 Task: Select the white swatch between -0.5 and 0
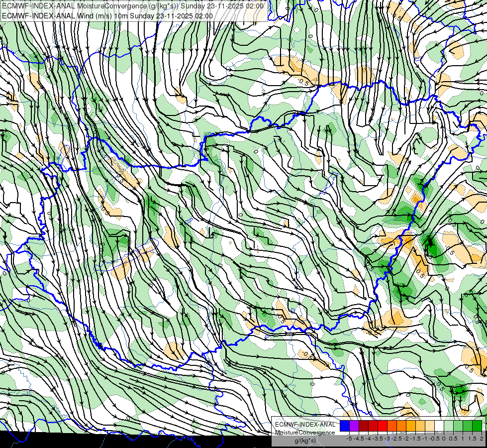[x=439, y=426]
